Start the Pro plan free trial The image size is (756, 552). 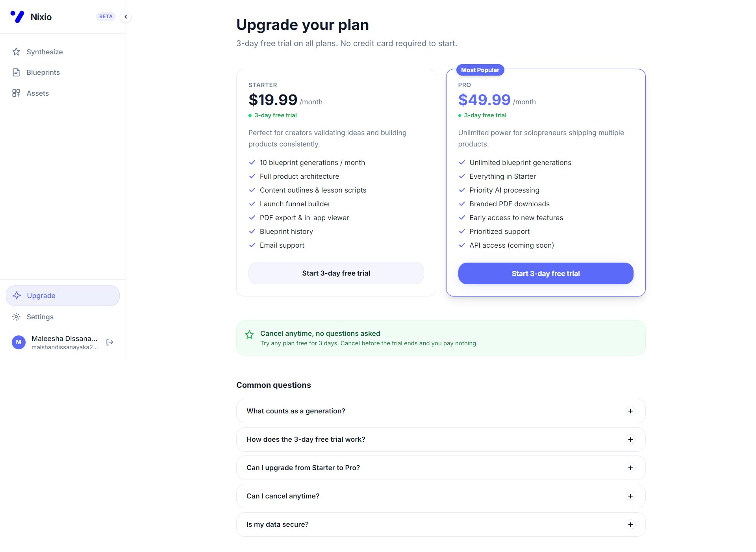click(545, 273)
